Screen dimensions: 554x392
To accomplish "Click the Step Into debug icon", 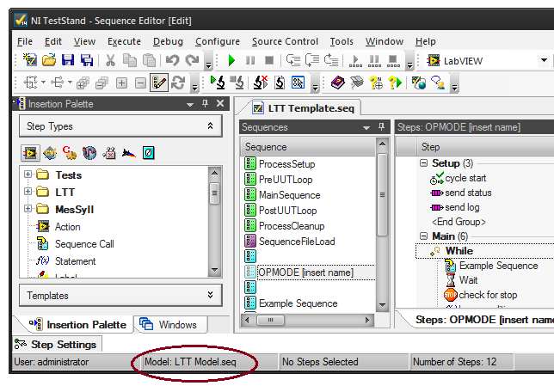I will [x=292, y=60].
